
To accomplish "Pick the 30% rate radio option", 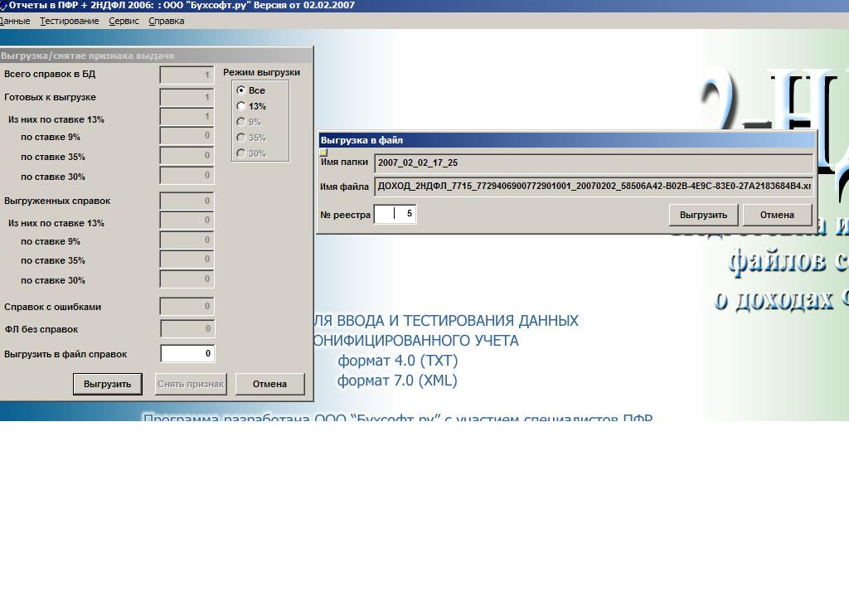I will (241, 153).
